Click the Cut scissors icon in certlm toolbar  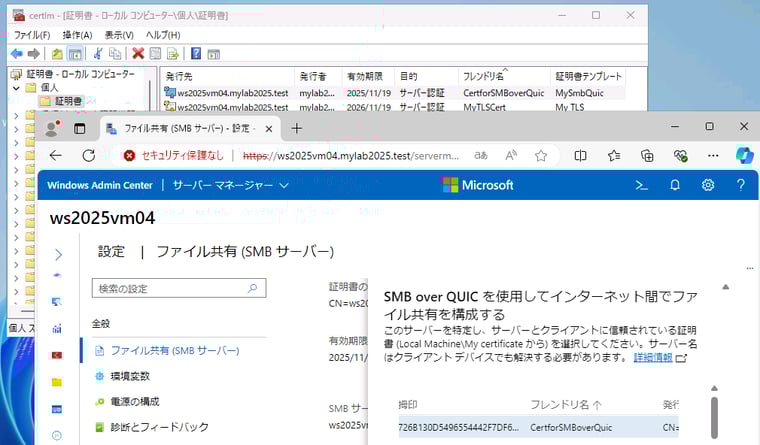[98, 54]
